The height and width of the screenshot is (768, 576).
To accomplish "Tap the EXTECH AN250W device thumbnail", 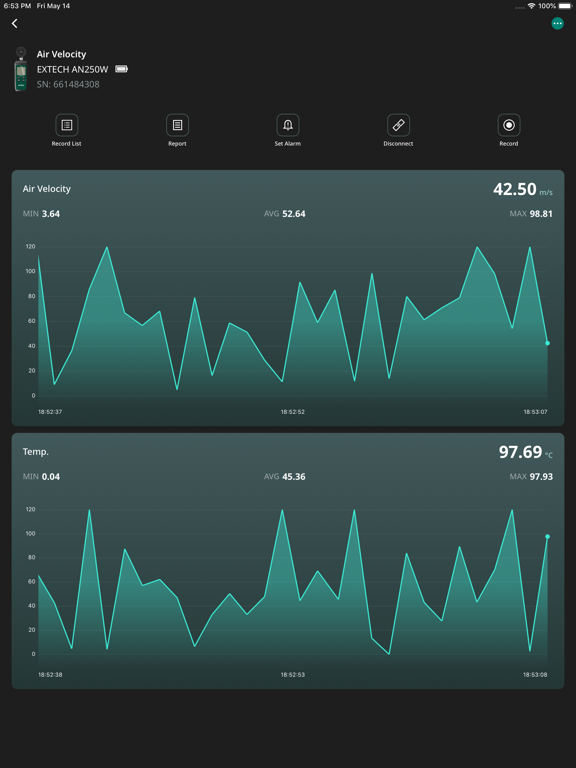I will point(21,69).
